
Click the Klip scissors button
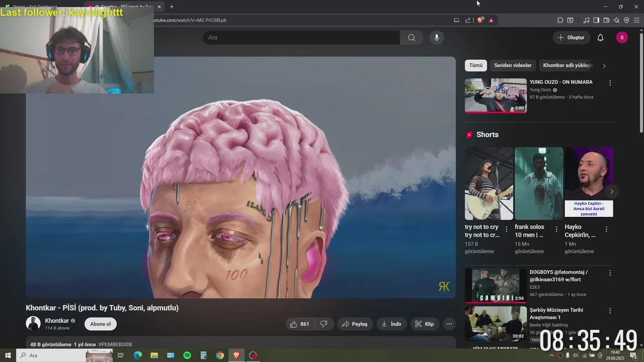point(425,324)
